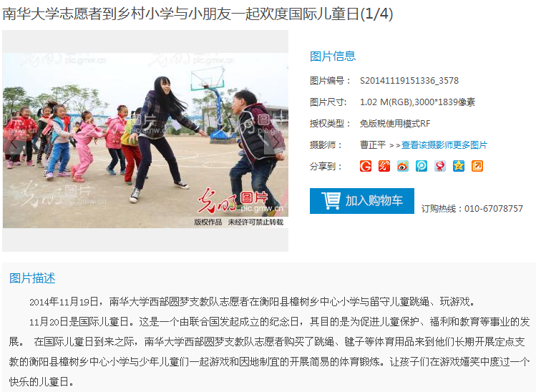
Task: Share to Qzone yellow star icon
Action: tap(459, 166)
